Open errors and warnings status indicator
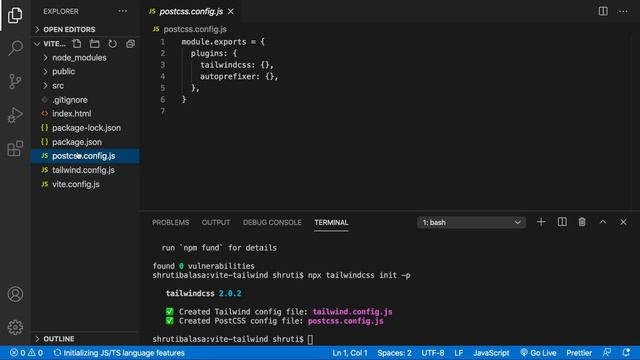This screenshot has width=640, height=360. (27, 353)
